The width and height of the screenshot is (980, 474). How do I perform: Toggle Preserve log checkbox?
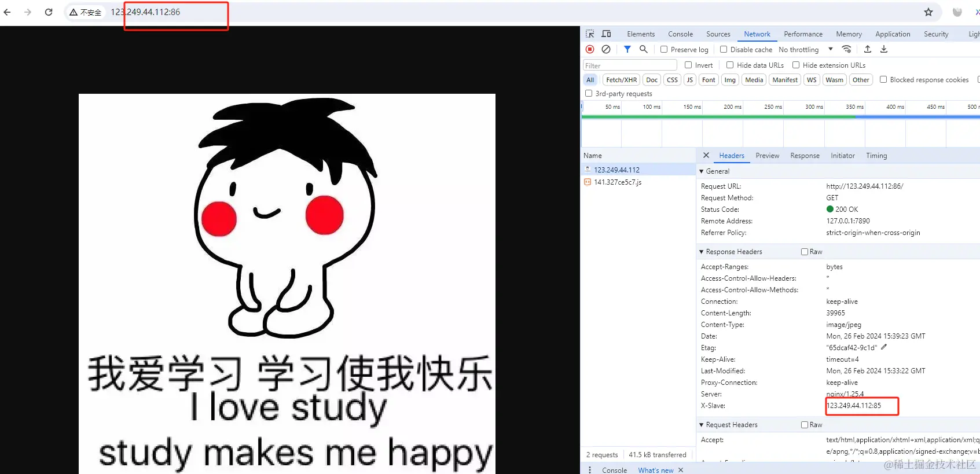[664, 49]
